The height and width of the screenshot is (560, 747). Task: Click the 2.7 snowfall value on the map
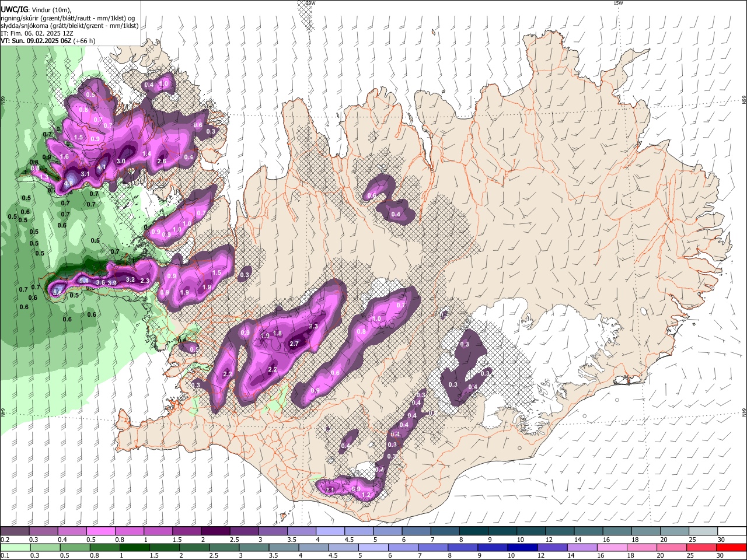coord(294,344)
